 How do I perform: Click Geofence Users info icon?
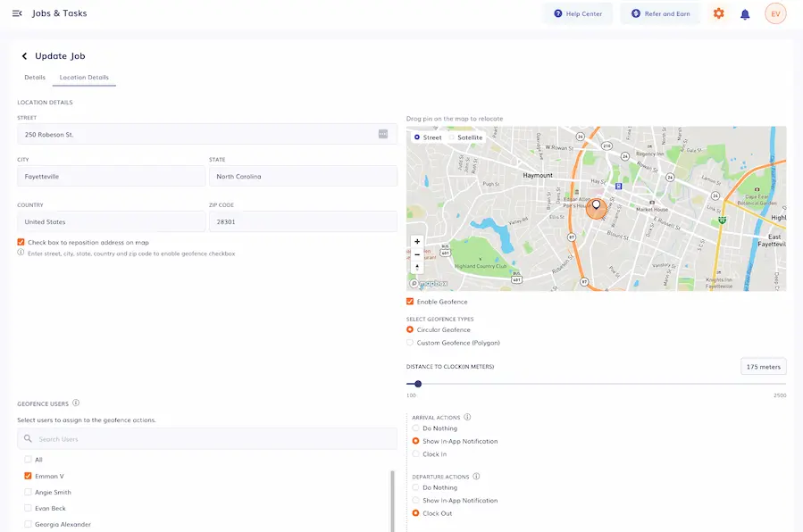click(x=76, y=403)
